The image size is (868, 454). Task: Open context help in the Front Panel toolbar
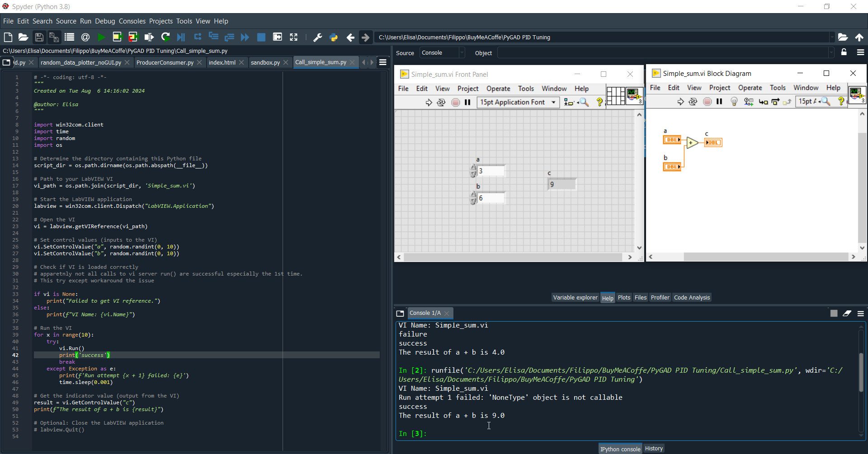click(599, 103)
